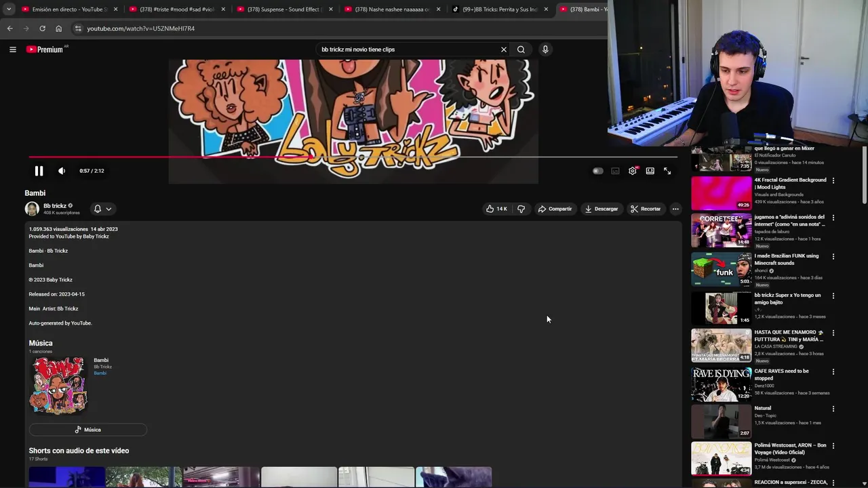
Task: Open options menu for 'I made Brazilian FUNK'
Action: coord(833,257)
